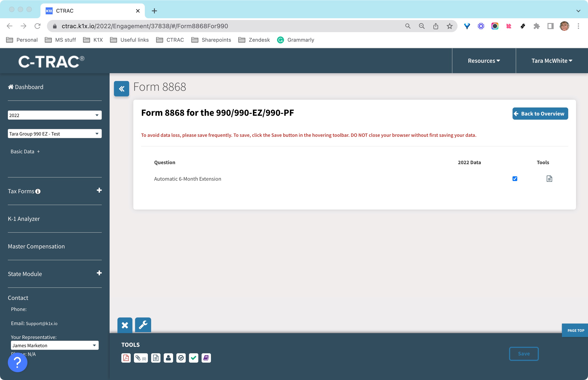Open the Resources menu
This screenshot has height=380, width=588.
[483, 60]
